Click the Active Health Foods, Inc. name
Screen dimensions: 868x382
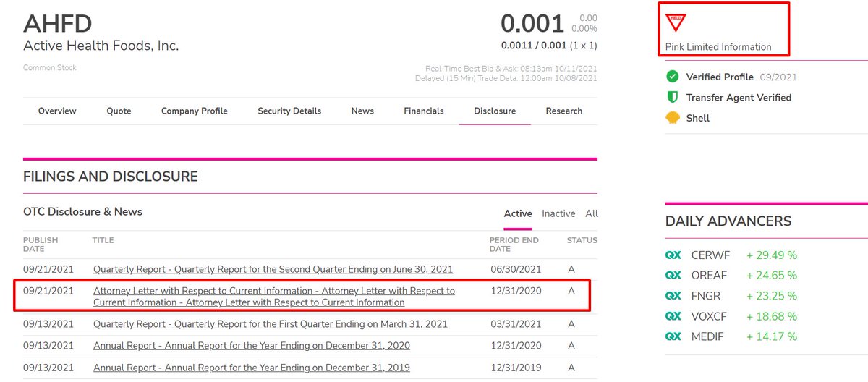(101, 46)
